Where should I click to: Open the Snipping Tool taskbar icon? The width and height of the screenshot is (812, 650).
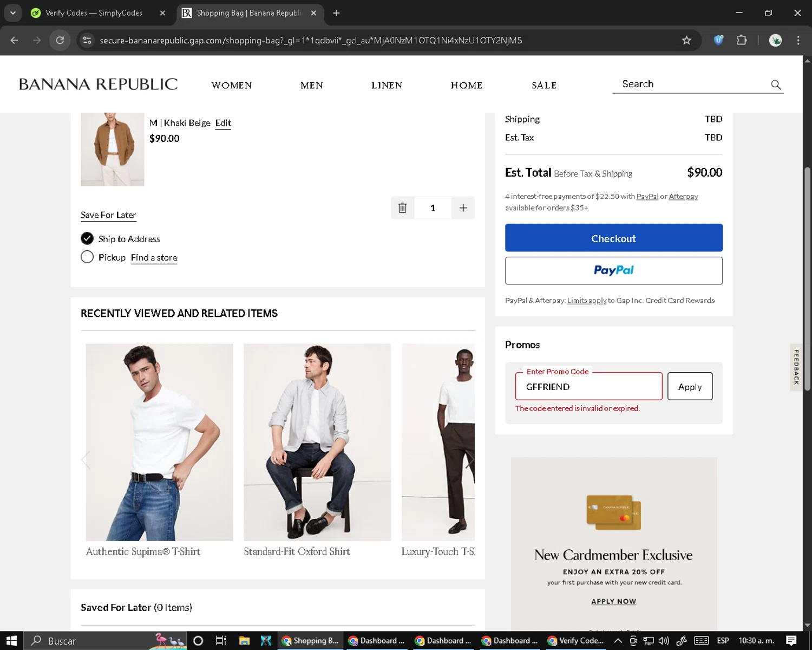[x=266, y=641]
